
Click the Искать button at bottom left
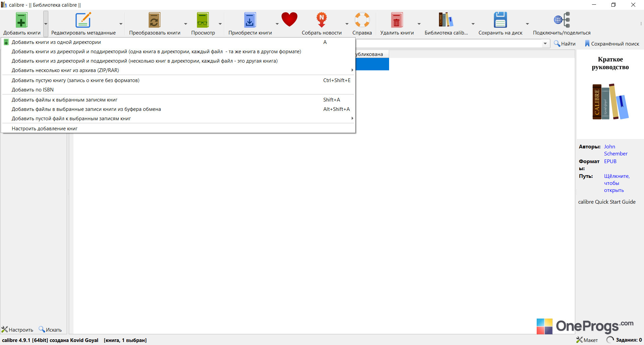pos(50,330)
